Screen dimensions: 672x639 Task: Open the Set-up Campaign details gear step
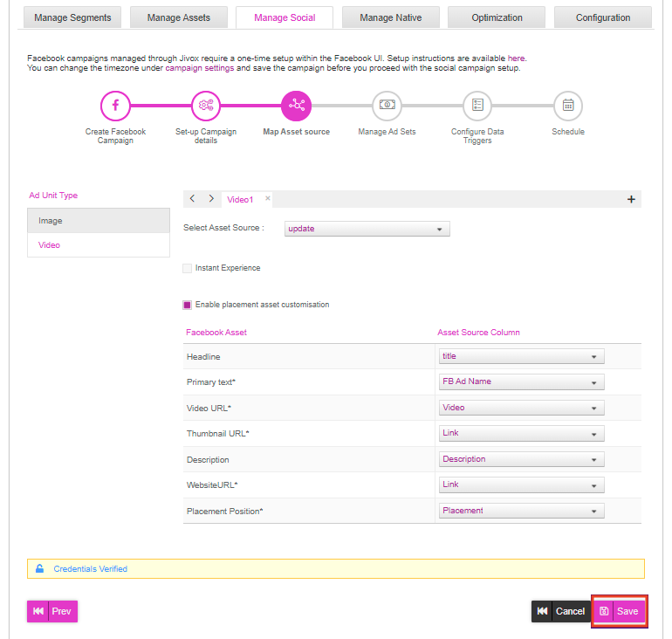click(x=206, y=106)
